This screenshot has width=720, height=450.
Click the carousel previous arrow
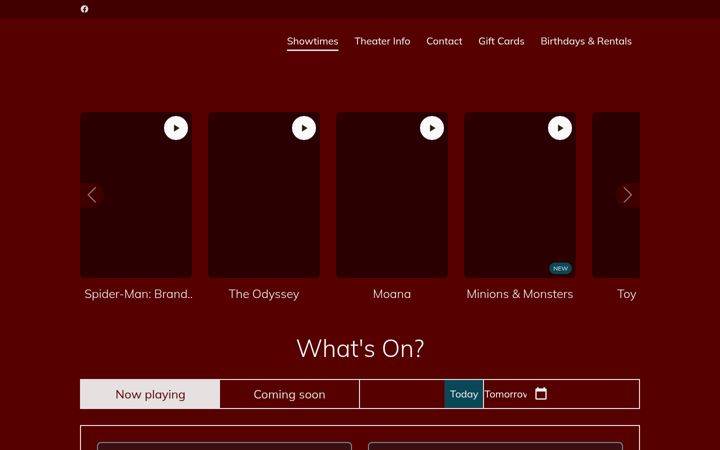pos(92,195)
